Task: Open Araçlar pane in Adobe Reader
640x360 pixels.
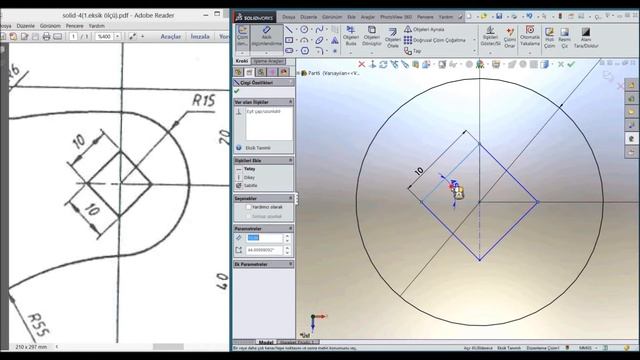Action: click(171, 36)
